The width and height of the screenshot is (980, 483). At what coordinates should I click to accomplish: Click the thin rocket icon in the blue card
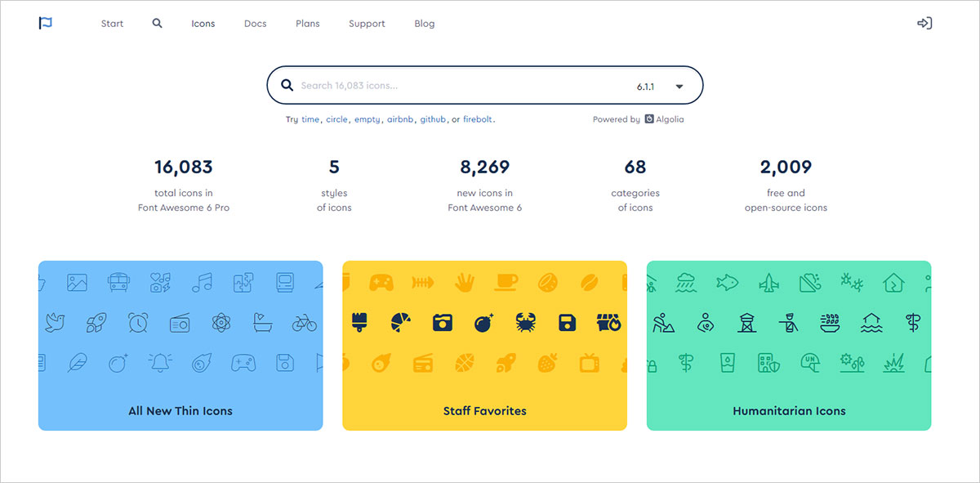(x=96, y=322)
